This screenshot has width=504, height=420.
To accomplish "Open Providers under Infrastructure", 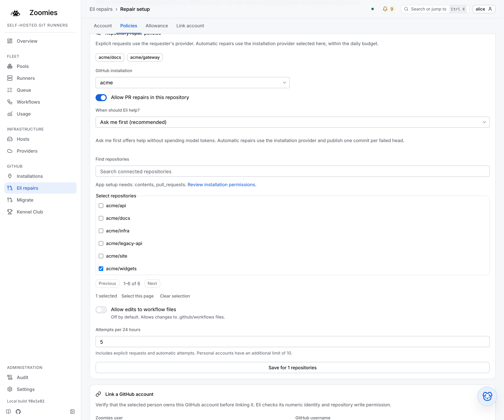I will coord(40,151).
